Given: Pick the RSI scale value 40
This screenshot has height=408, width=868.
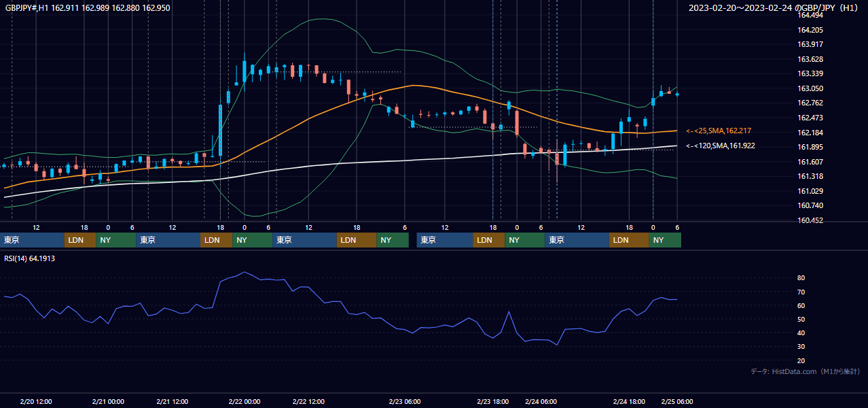Looking at the screenshot, I should [x=801, y=333].
